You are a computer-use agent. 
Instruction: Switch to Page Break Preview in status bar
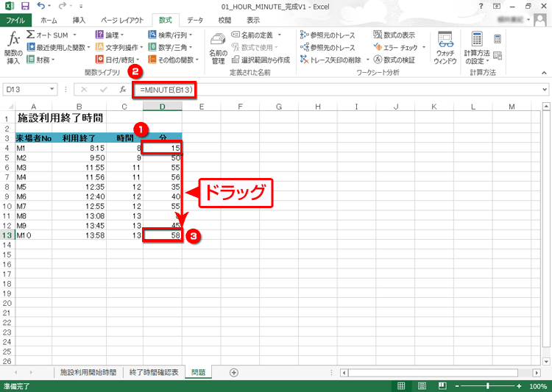442,386
